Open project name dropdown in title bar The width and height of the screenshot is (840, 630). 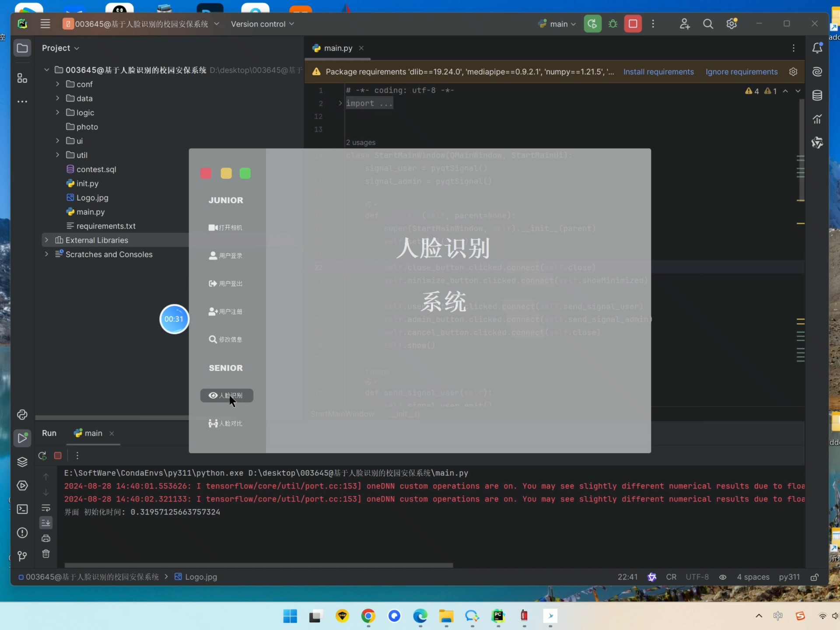pyautogui.click(x=141, y=24)
